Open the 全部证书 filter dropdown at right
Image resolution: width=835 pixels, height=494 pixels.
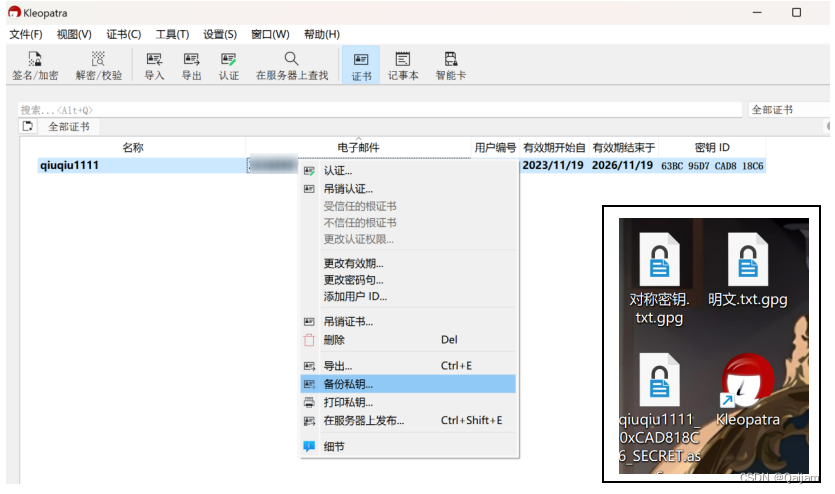coord(789,110)
